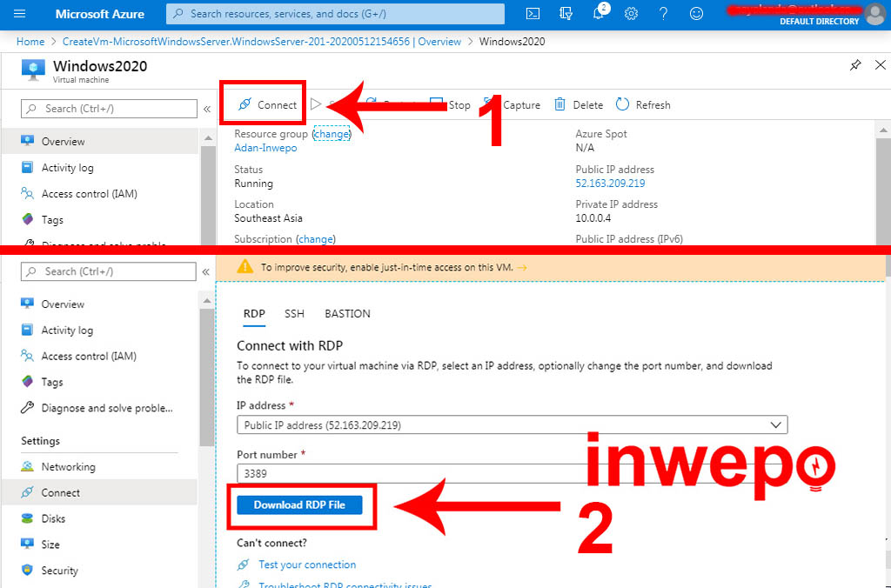The width and height of the screenshot is (891, 588).
Task: Delete the virtual machine from toolbar
Action: pos(579,105)
